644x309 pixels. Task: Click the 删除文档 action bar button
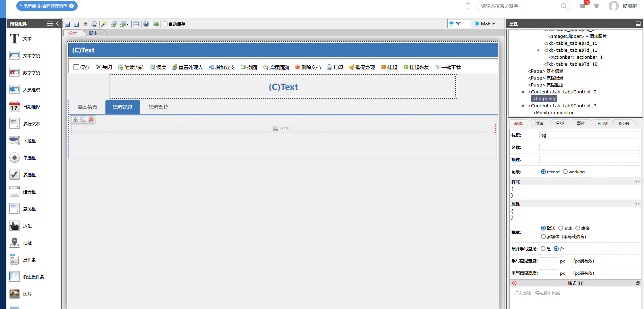click(x=308, y=67)
